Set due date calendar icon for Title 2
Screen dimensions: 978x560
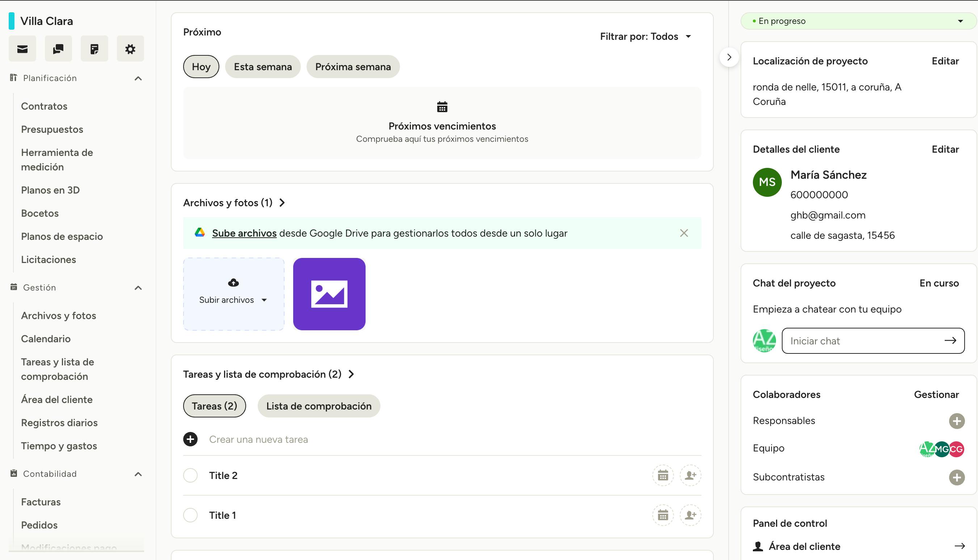pyautogui.click(x=662, y=475)
